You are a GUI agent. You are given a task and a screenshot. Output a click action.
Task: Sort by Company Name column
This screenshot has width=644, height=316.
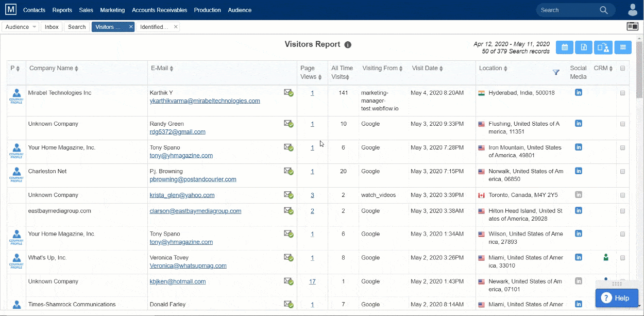76,69
